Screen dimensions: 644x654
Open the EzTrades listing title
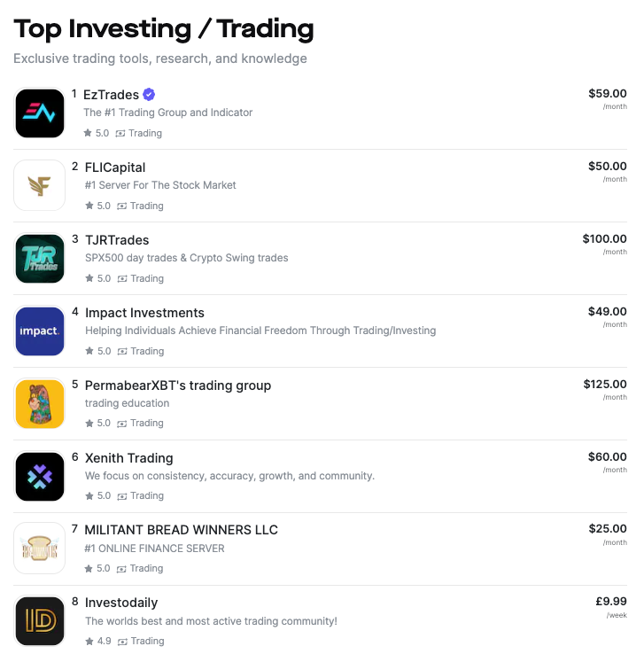click(111, 95)
